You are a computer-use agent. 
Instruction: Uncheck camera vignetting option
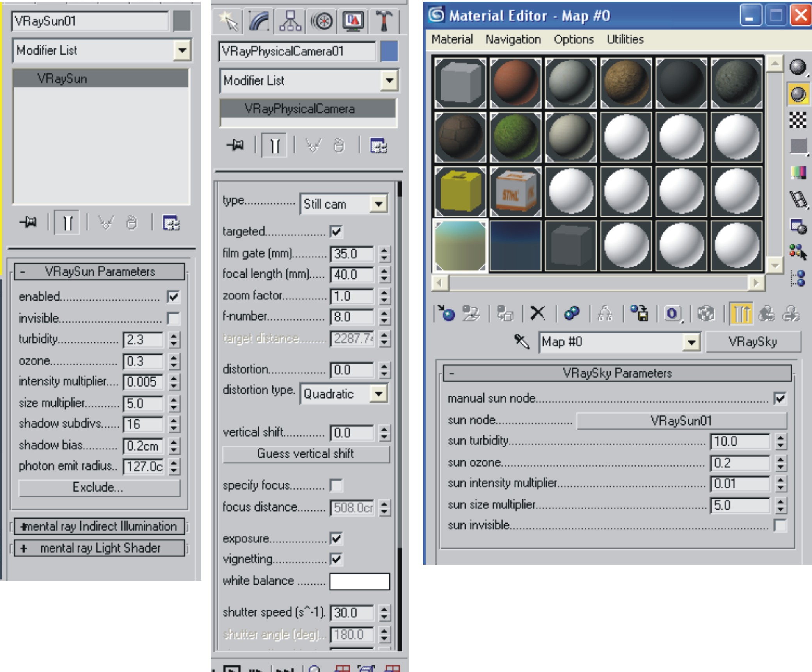pyautogui.click(x=336, y=559)
